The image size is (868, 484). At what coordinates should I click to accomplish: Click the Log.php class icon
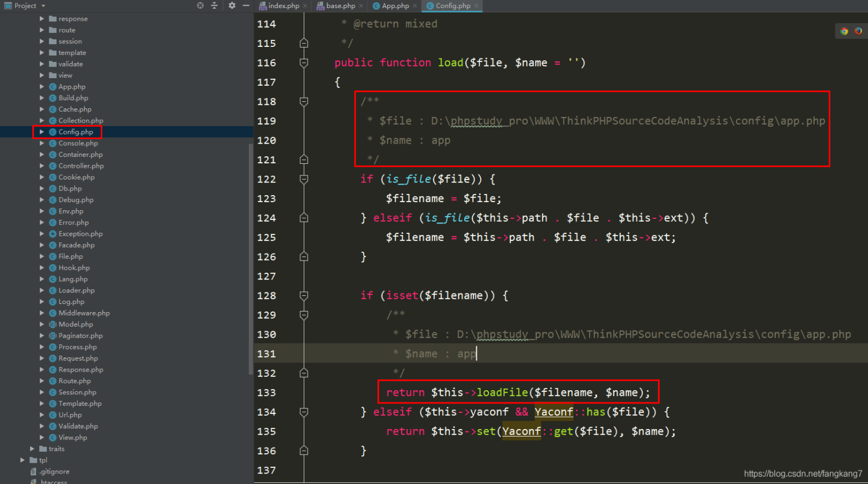click(53, 302)
